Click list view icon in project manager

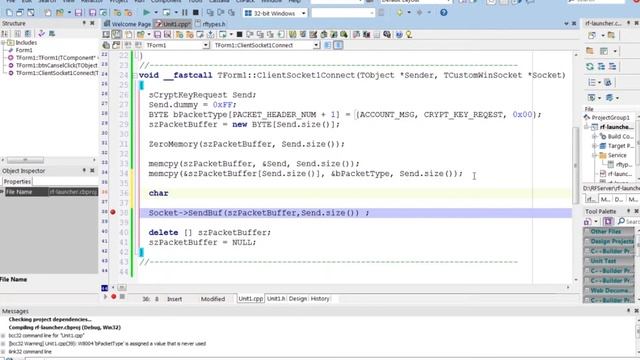pyautogui.click(x=592, y=82)
